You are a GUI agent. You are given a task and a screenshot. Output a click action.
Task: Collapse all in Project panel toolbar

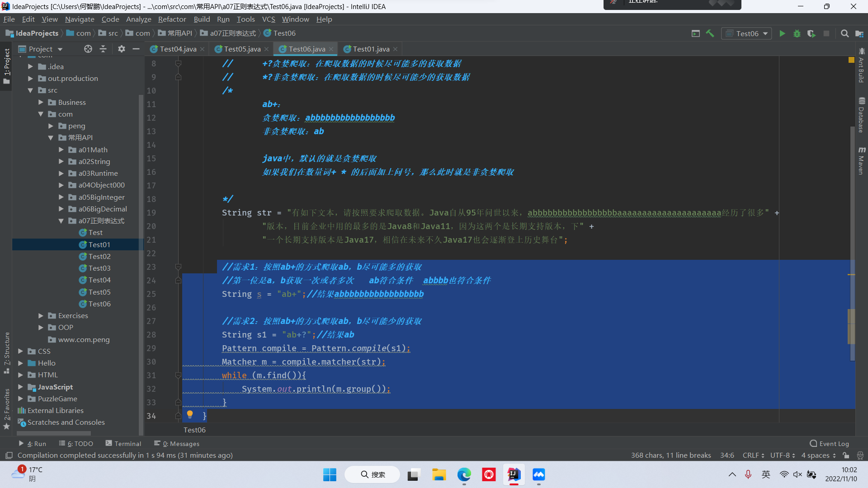[x=103, y=49]
